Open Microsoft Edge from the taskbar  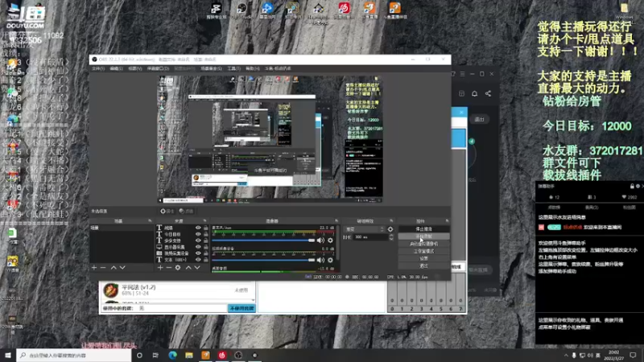(x=172, y=355)
